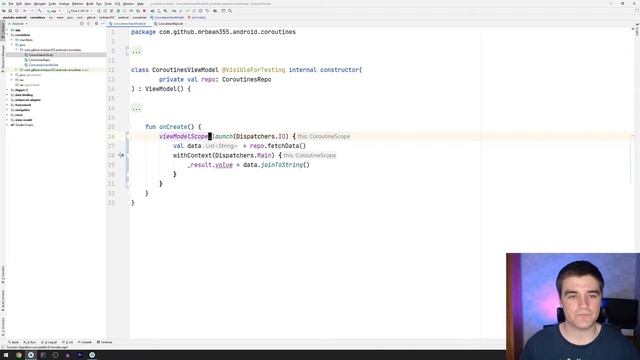This screenshot has width=640, height=360.
Task: Open Chrome from the taskbar
Action: pos(19,355)
